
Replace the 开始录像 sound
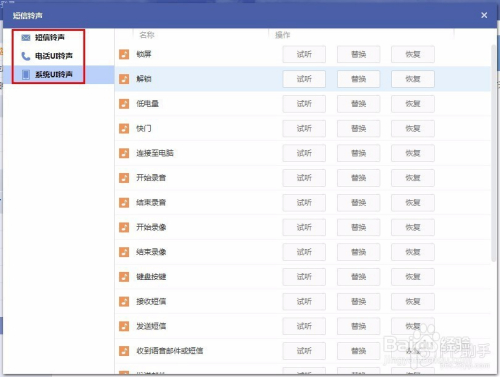coord(359,227)
